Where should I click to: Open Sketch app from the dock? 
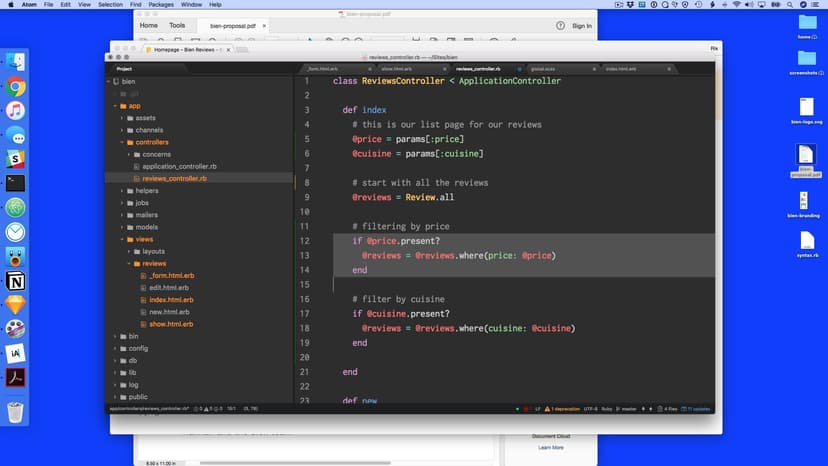click(x=16, y=305)
